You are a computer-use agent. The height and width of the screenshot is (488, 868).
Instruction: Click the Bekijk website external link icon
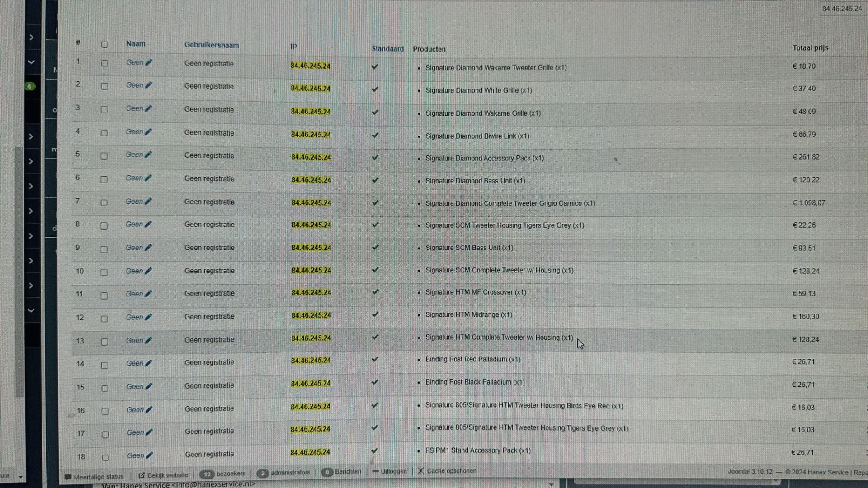coord(142,475)
